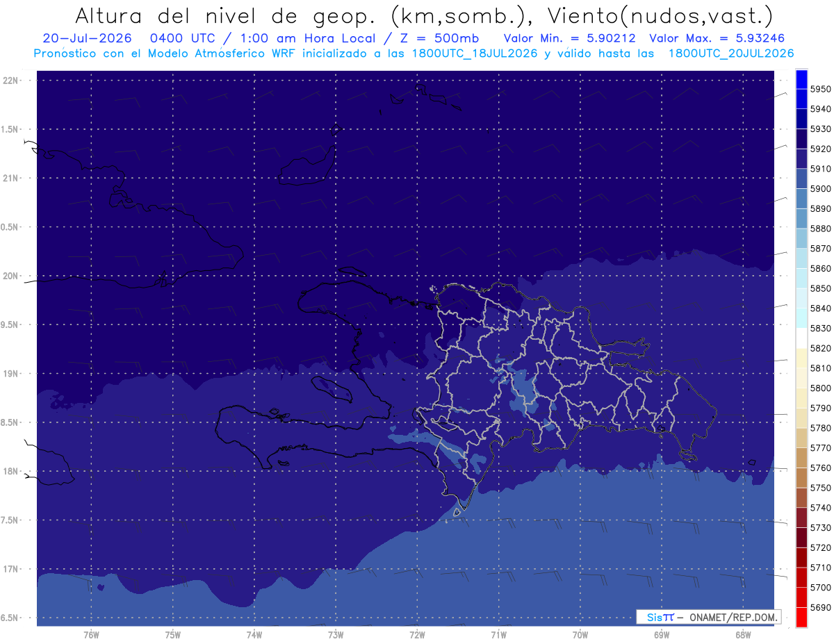834x644 pixels.
Task: Click the legend swatch between 5890 and 5900
Action: click(x=801, y=199)
